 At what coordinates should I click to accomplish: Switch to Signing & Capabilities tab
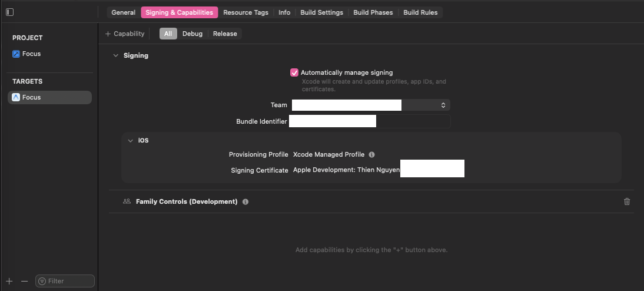click(179, 12)
